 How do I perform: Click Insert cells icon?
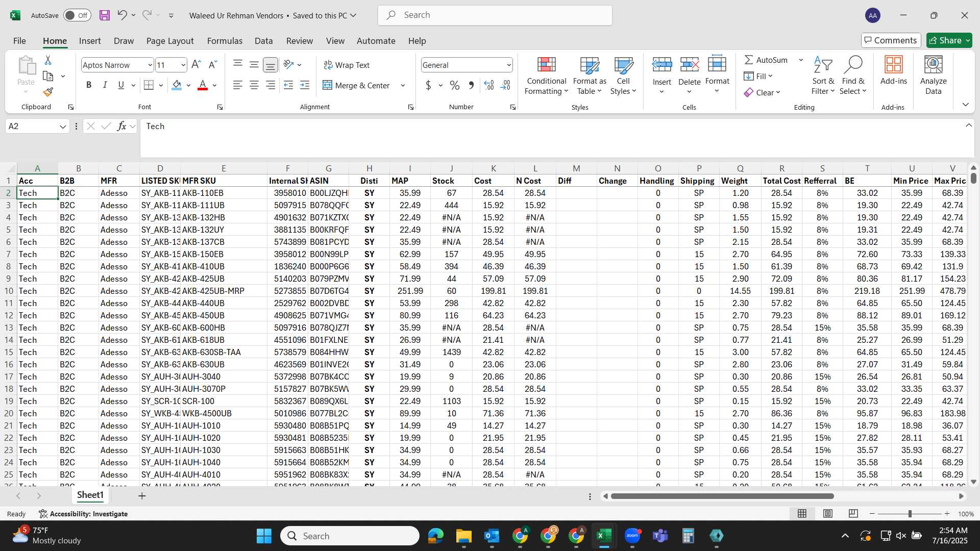point(662,65)
